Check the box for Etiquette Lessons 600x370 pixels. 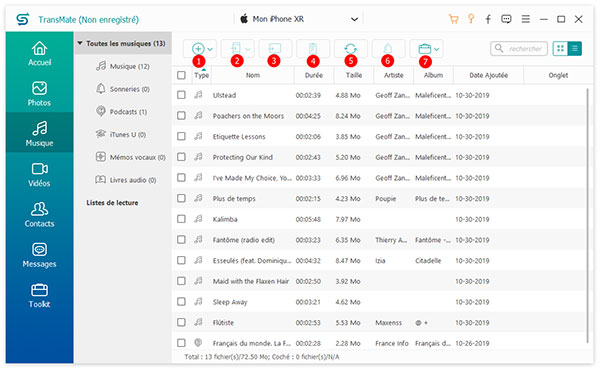pos(181,136)
